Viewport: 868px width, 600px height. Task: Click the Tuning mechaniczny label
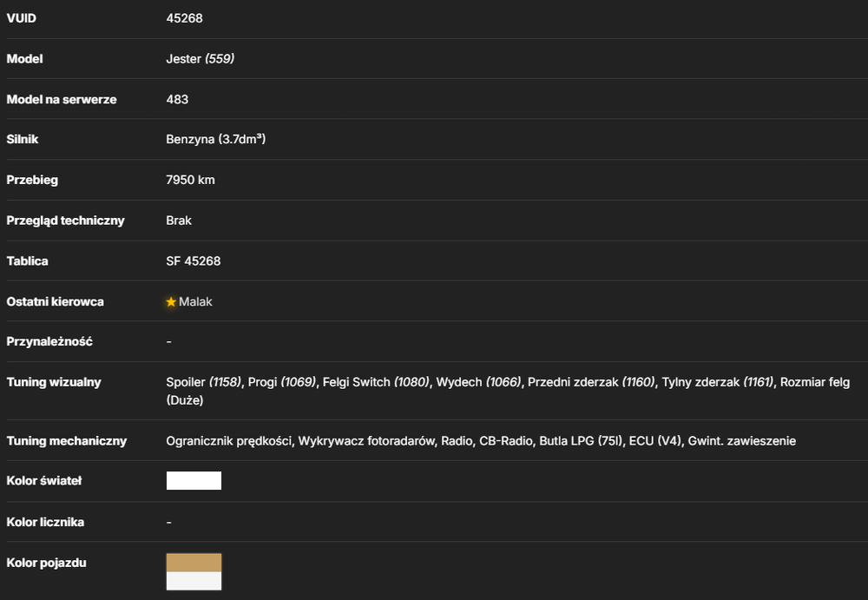[x=67, y=441]
